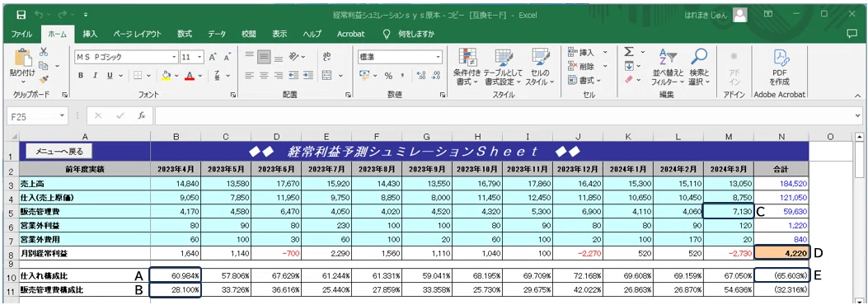Click the Copy icon in clipboard group
868x305 pixels.
coord(43,65)
